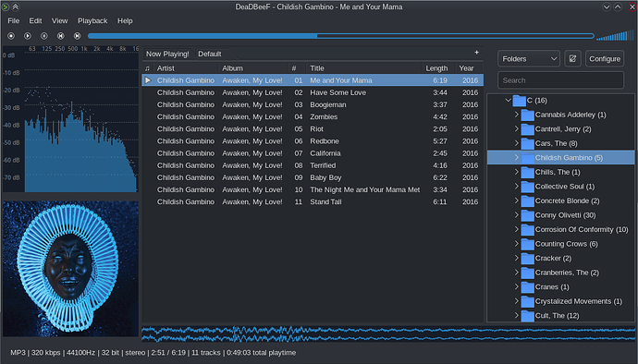638x364 pixels.
Task: Switch to the Default playlist tab
Action: point(210,55)
